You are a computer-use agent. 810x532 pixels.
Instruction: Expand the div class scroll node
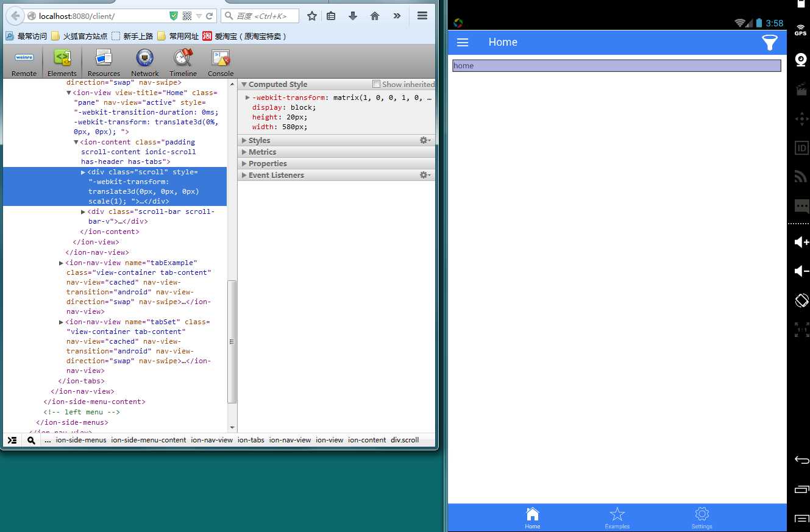[x=83, y=172]
